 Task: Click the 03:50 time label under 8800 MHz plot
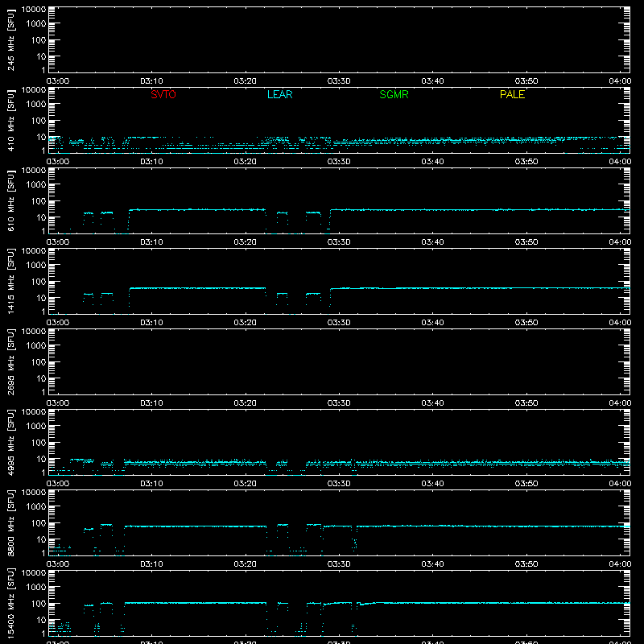[x=526, y=564]
